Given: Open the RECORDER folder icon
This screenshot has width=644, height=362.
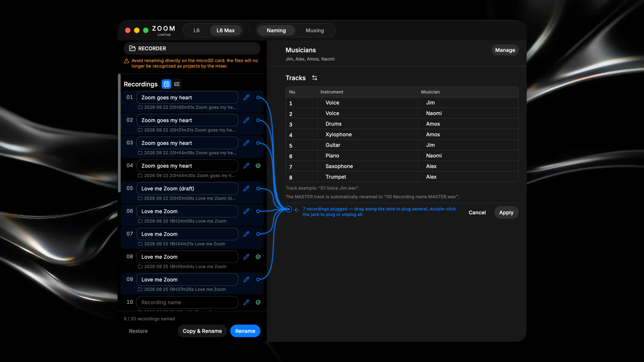Looking at the screenshot, I should 132,48.
